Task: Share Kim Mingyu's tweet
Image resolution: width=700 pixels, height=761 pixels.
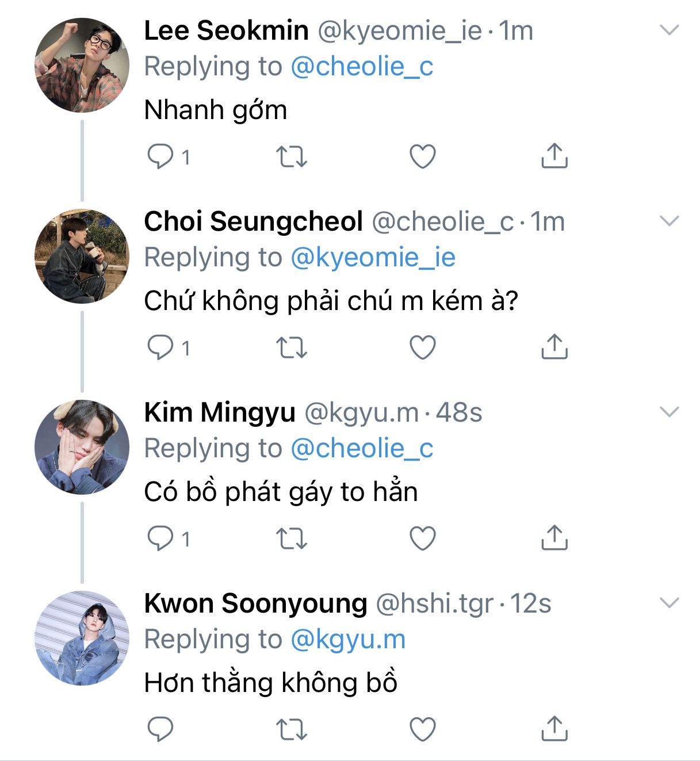Action: click(554, 538)
